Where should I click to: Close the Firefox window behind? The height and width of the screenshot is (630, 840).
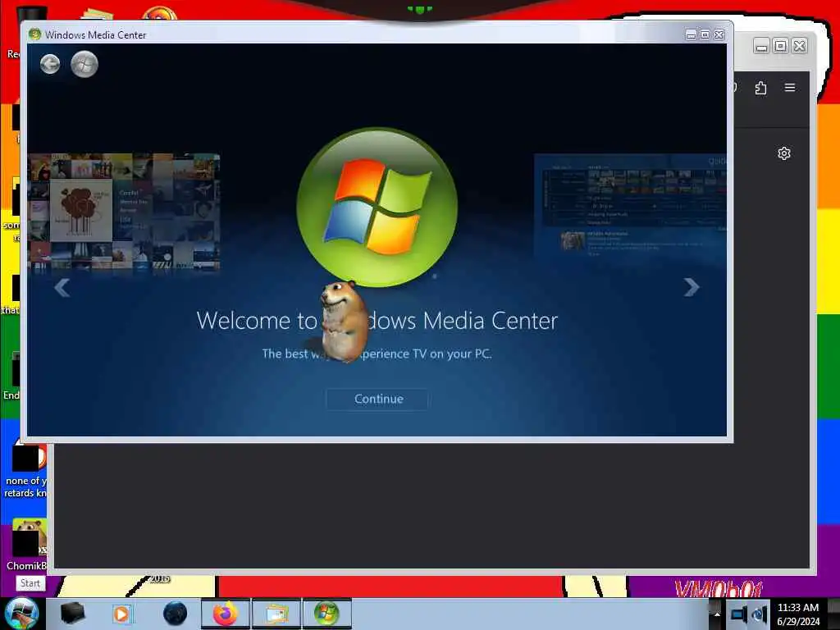tap(799, 46)
